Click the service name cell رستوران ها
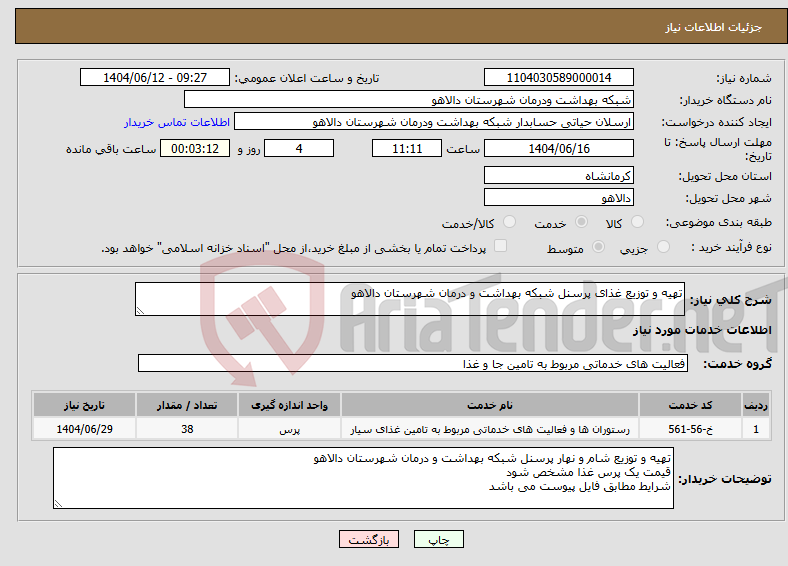 [489, 429]
